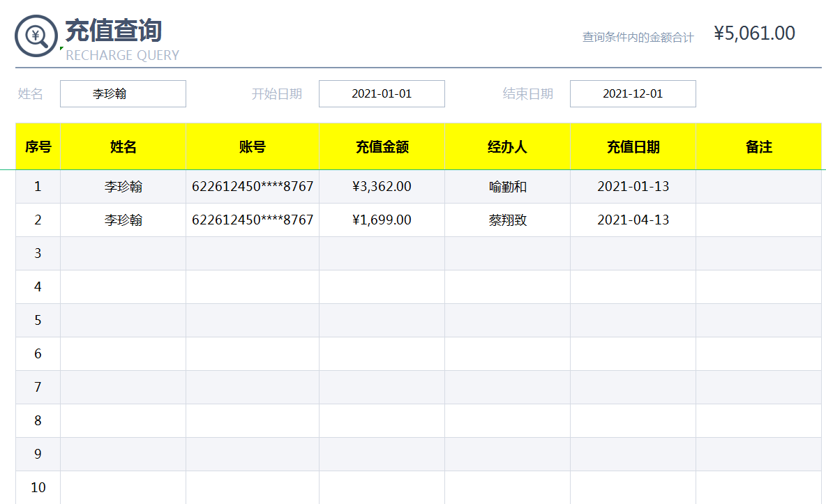This screenshot has width=826, height=504.
Task: Click the date cell 2021-01-13
Action: pos(633,186)
